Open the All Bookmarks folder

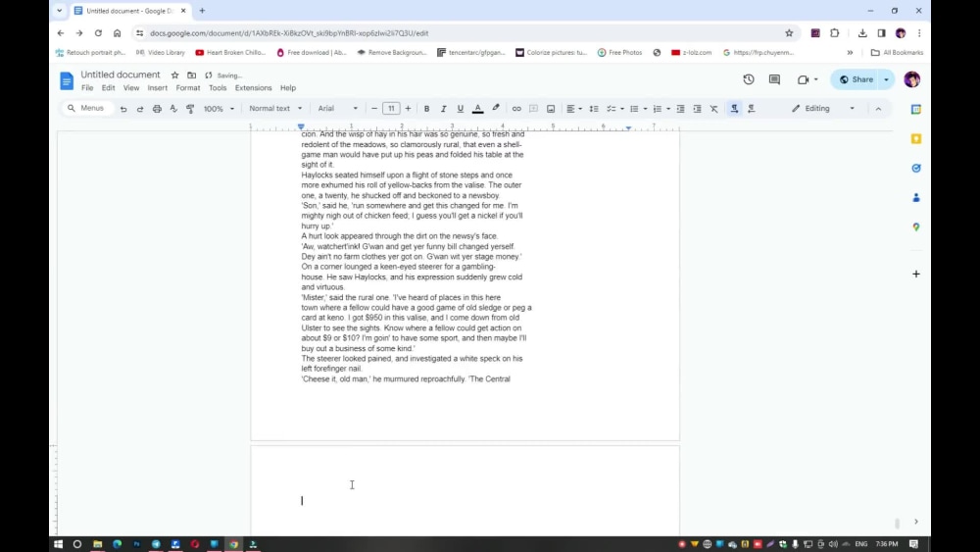[x=897, y=53]
